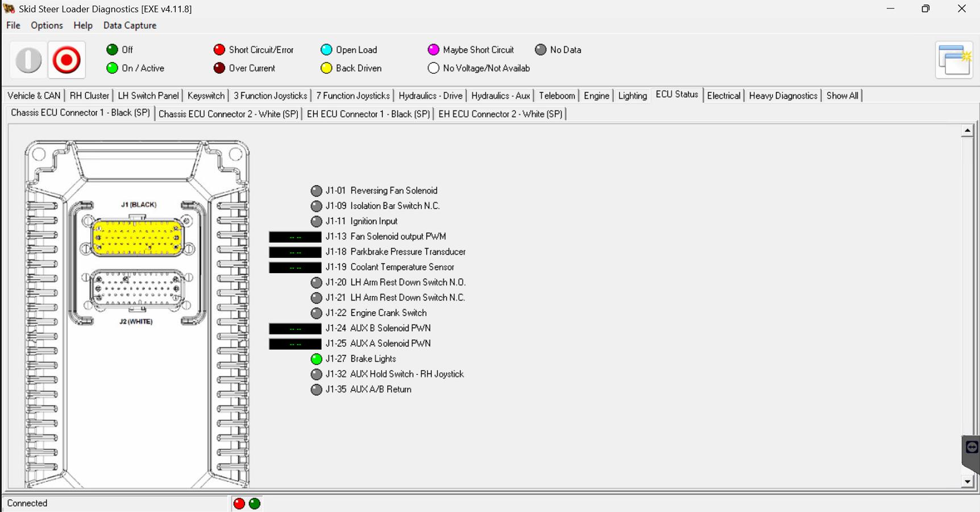
Task: Click the scrollbar down arrow
Action: (967, 482)
